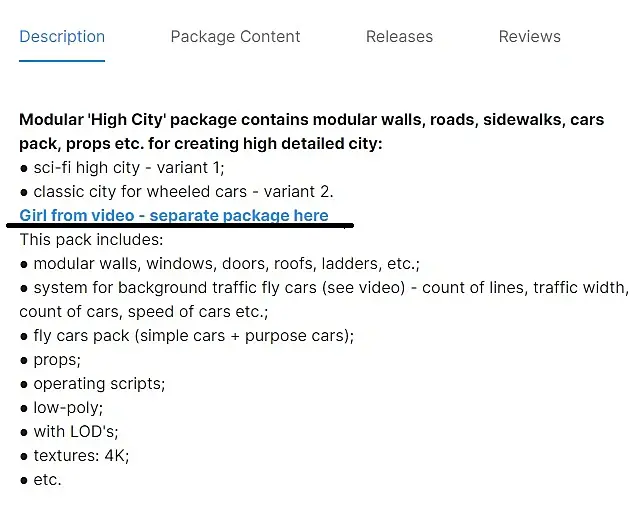This screenshot has height=509, width=640.
Task: Go to the Releases tab
Action: pos(399,37)
